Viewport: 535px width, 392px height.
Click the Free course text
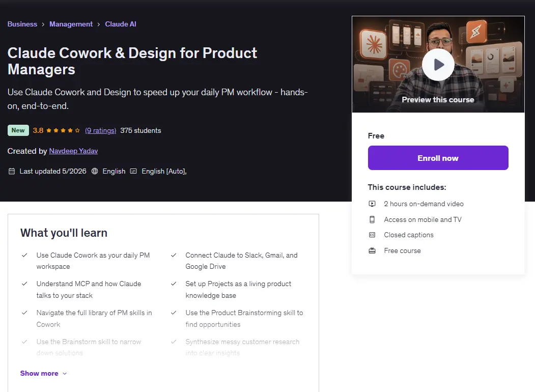[x=402, y=251]
